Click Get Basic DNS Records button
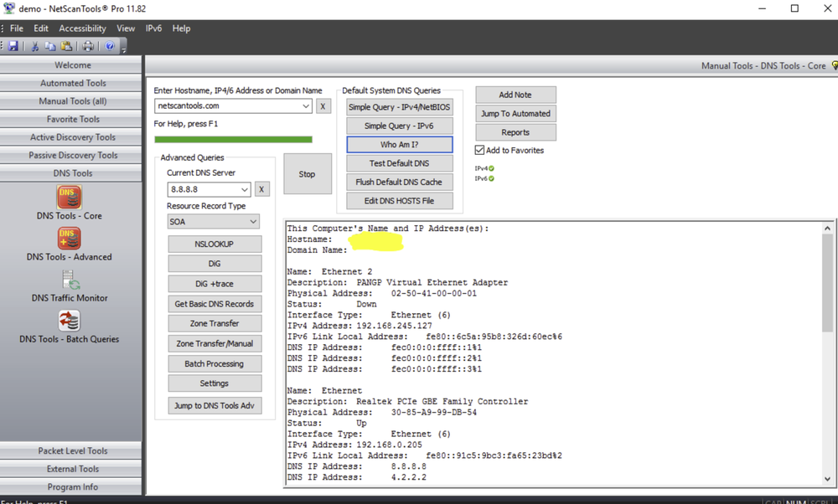Screen dimensions: 838x504 (x=215, y=304)
